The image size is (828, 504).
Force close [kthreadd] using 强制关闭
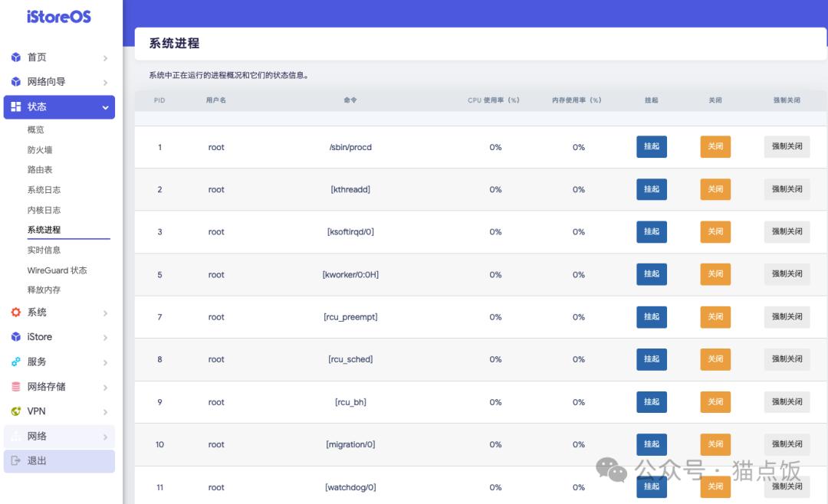point(787,189)
